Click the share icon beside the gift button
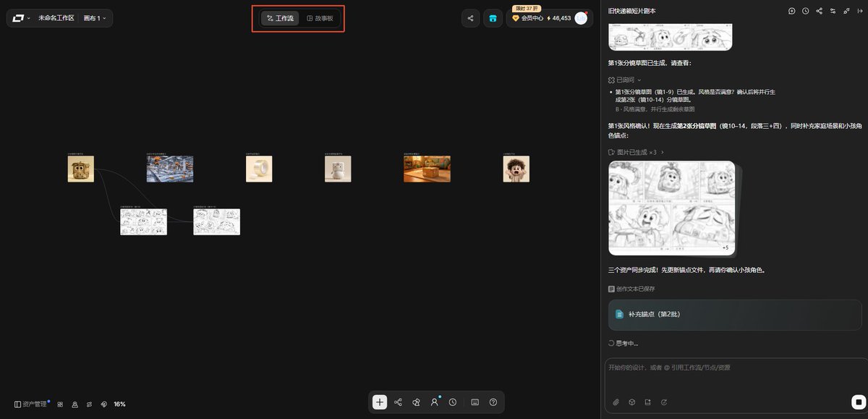This screenshot has height=419, width=868. click(x=471, y=18)
